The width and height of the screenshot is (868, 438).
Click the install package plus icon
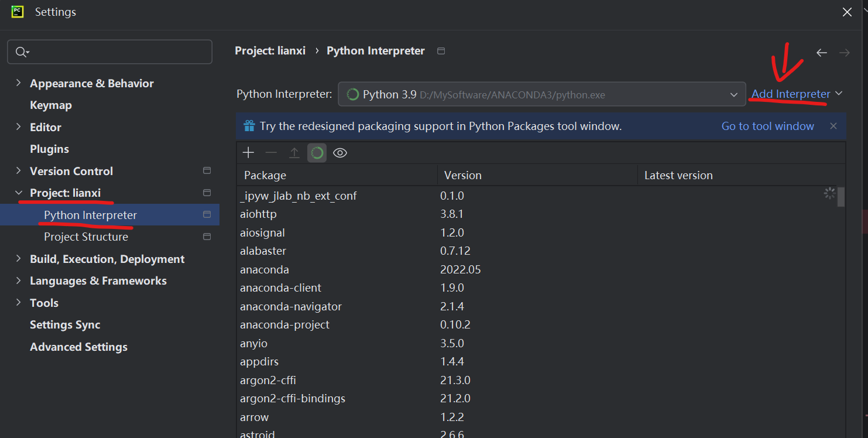pos(249,153)
